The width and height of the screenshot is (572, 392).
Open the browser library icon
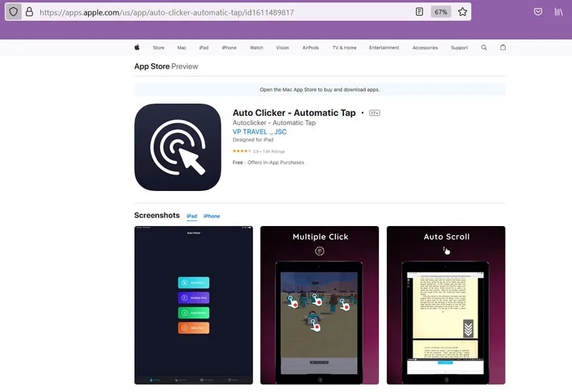click(558, 11)
